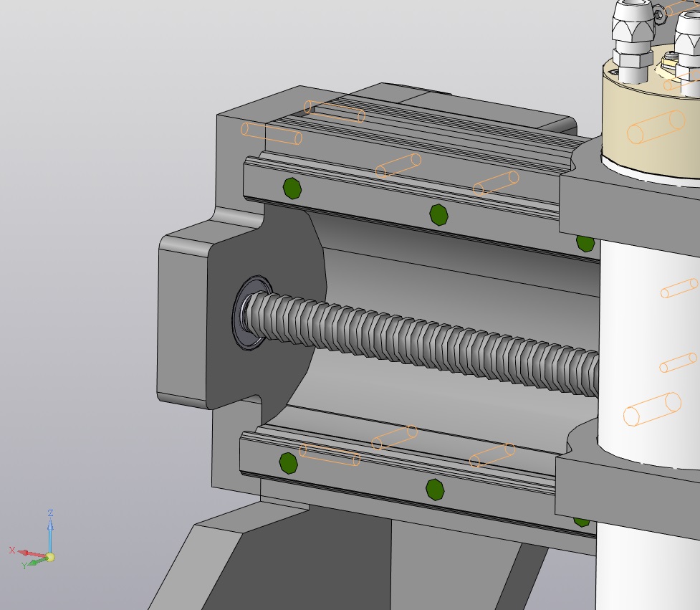Pick the middle green bolt on the lower rail
The image size is (700, 610).
point(436,490)
